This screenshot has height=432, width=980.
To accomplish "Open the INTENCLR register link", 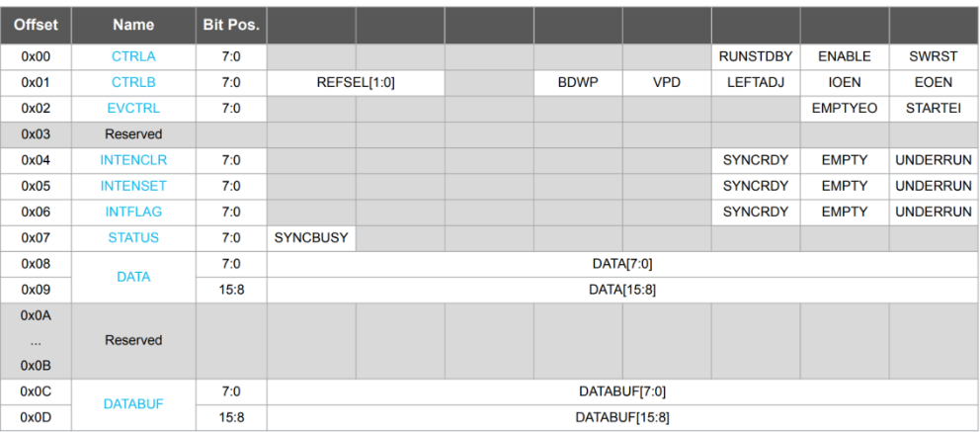I will (133, 160).
